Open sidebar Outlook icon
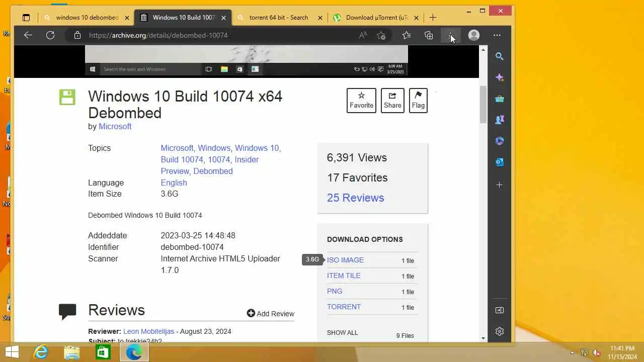The height and width of the screenshot is (362, 644). point(500,162)
